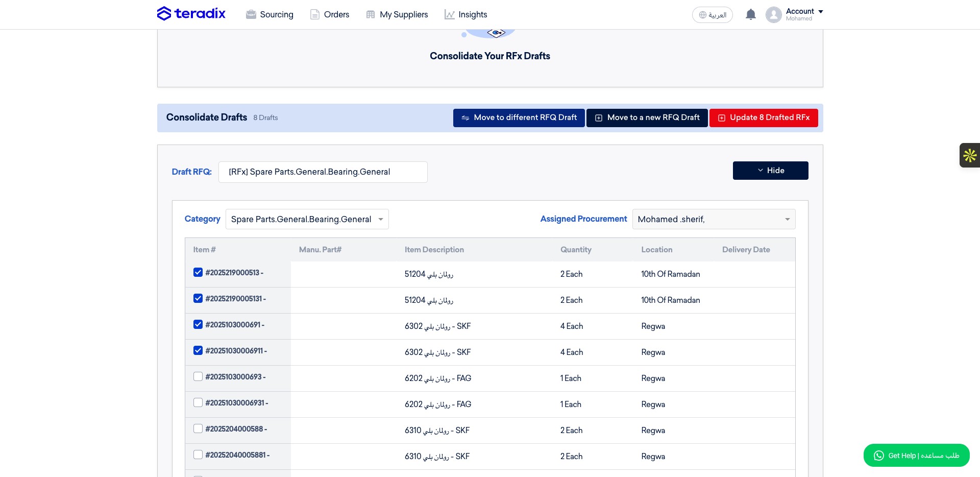Expand the Account menu arrow

(x=821, y=11)
